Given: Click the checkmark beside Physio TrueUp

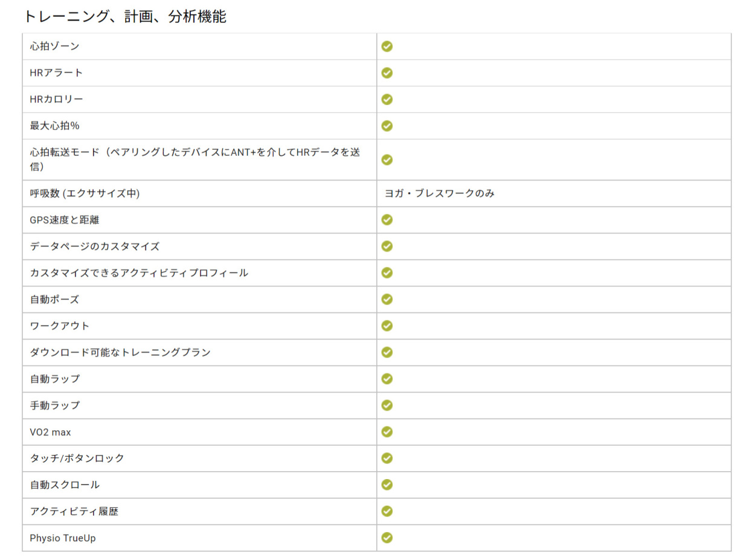Looking at the screenshot, I should 387,538.
